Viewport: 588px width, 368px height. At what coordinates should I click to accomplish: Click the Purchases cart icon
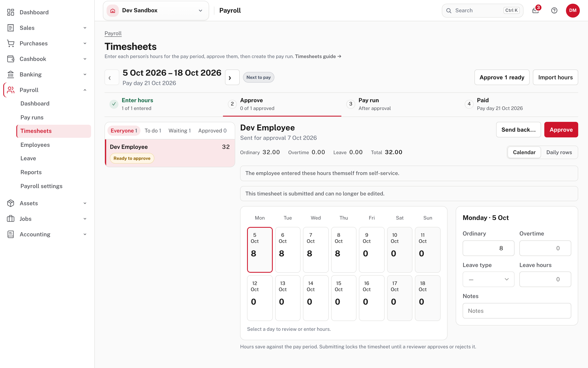point(10,43)
